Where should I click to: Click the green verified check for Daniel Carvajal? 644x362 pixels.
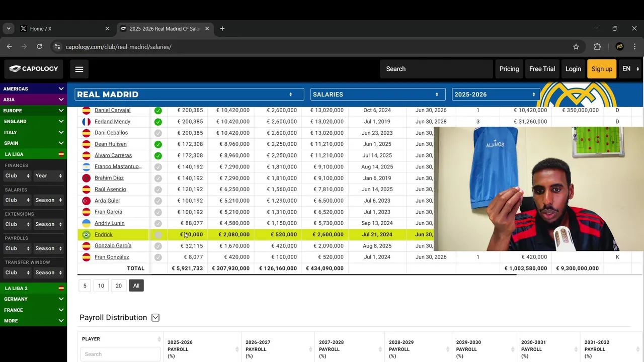pyautogui.click(x=158, y=111)
